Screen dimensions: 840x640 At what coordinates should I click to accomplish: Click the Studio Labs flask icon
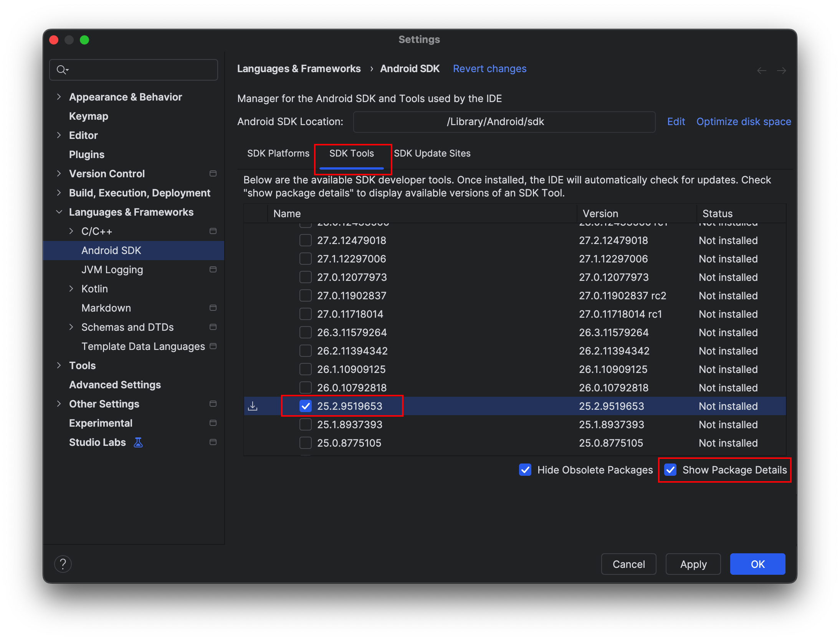coord(138,442)
